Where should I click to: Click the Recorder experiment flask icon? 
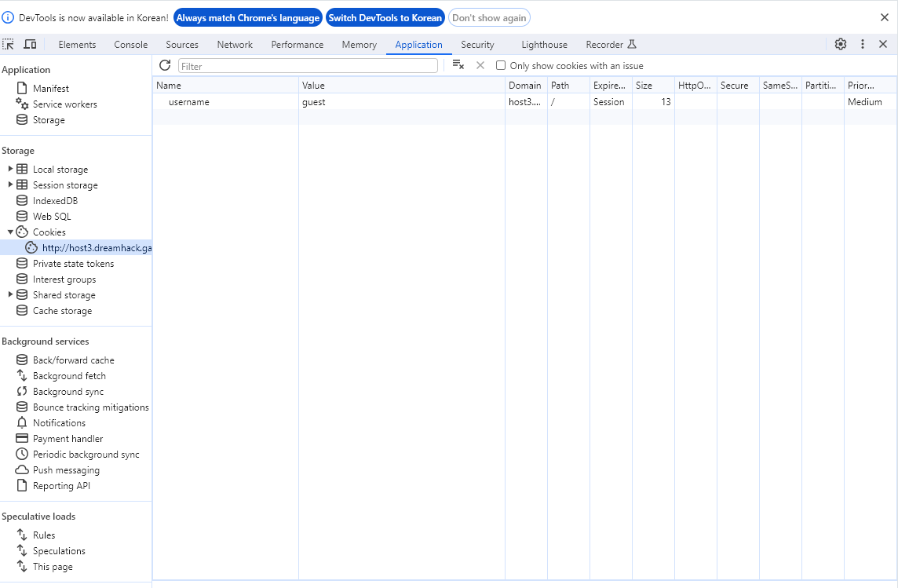pyautogui.click(x=632, y=44)
